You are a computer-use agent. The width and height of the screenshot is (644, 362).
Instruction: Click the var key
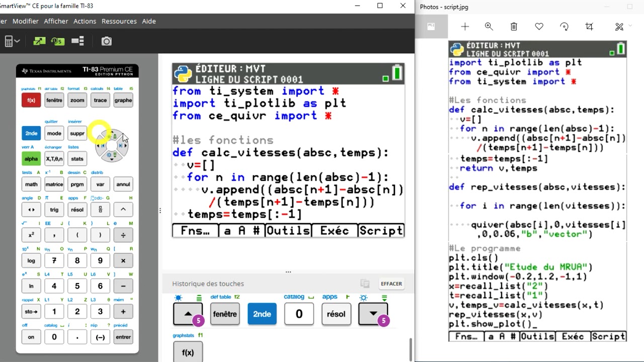click(x=100, y=184)
